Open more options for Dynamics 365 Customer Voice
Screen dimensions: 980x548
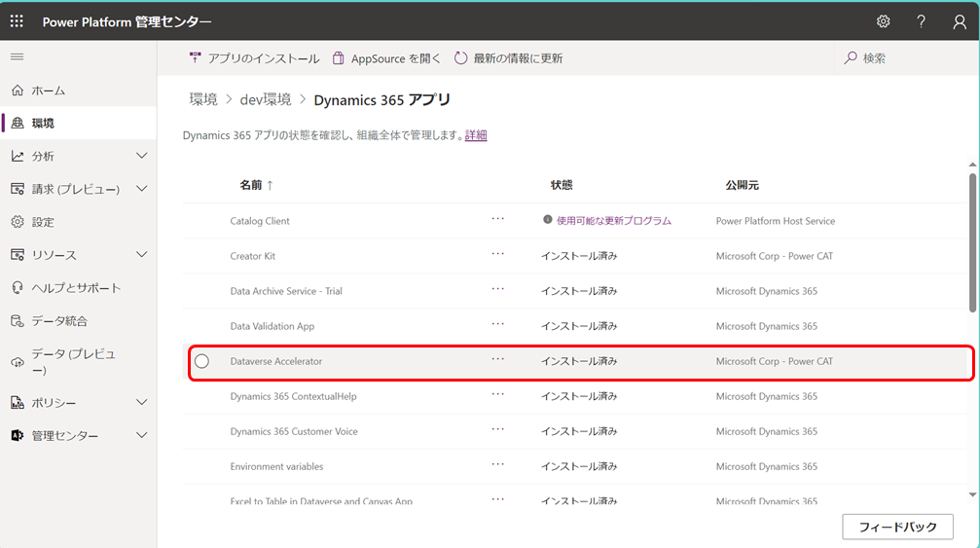[497, 429]
